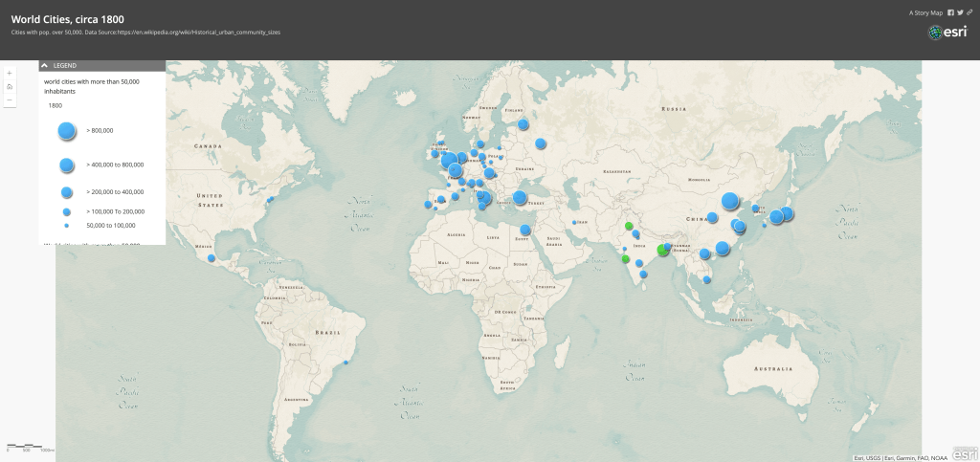Click the home default extent button
This screenshot has height=462, width=980.
(x=9, y=86)
